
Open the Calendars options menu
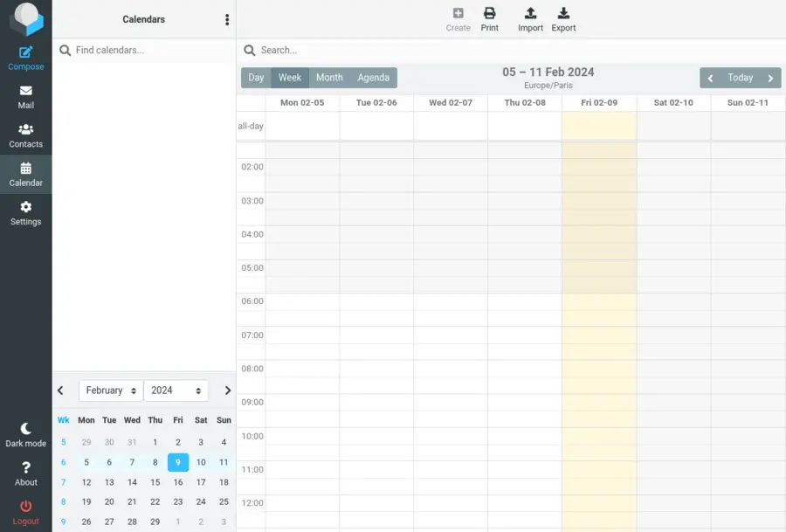226,18
